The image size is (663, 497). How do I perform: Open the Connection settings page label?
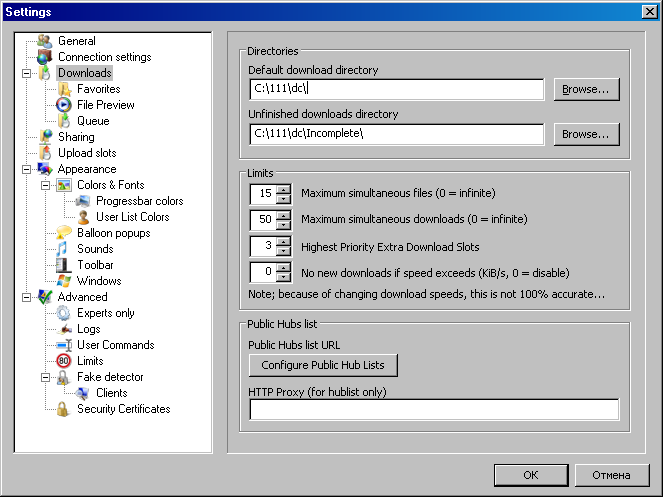104,57
